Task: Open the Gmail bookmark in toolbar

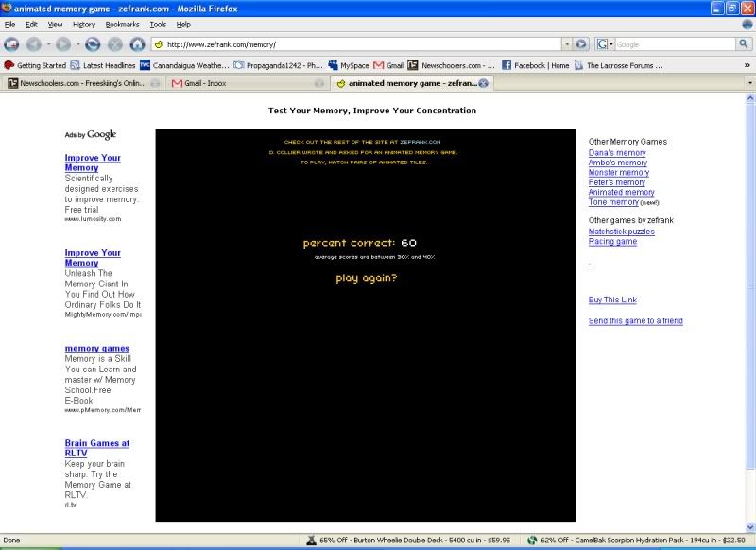Action: pyautogui.click(x=388, y=65)
